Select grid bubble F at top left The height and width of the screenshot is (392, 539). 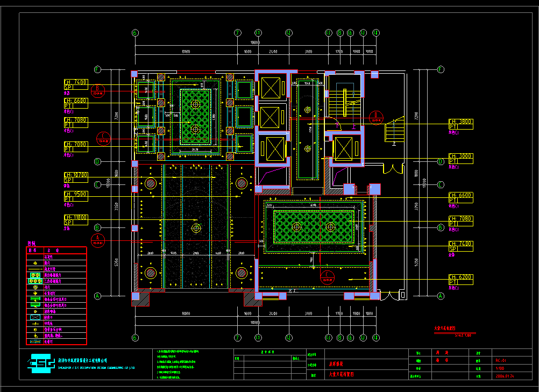coord(97,69)
